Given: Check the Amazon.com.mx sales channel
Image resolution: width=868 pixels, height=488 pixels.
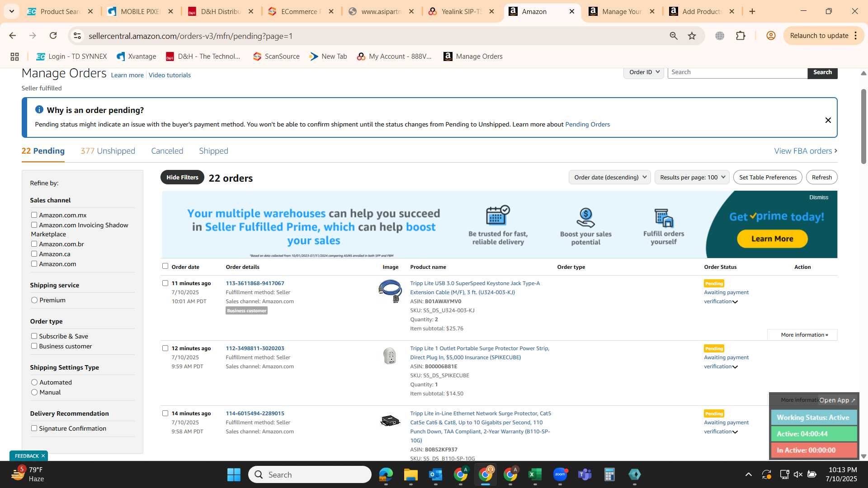Looking at the screenshot, I should (x=34, y=215).
